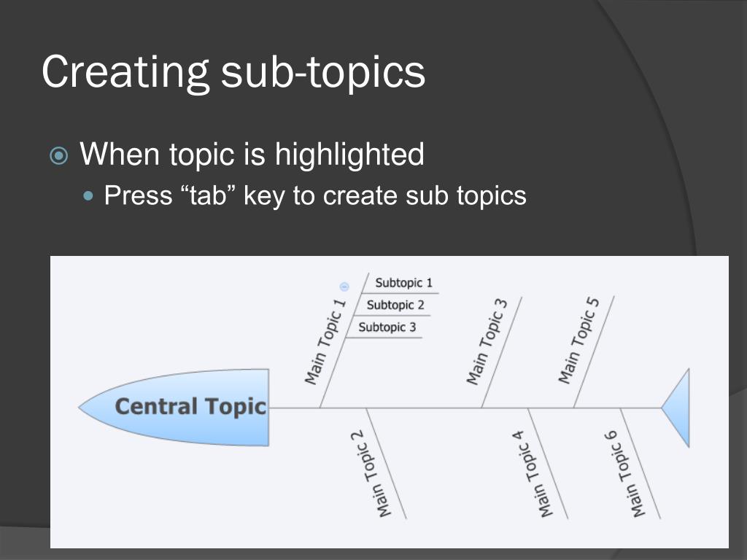Click the blue fish tail triangle
The height and width of the screenshot is (560, 747).
click(676, 408)
